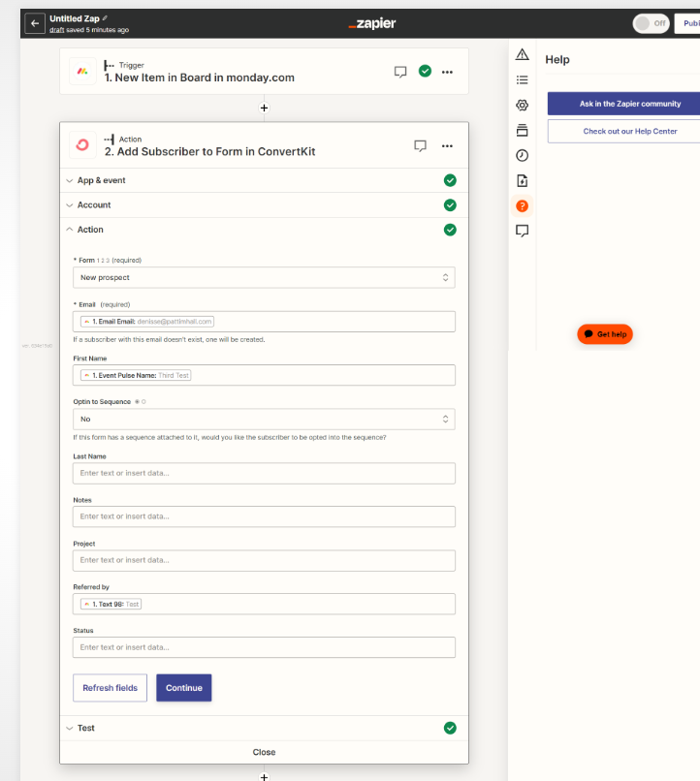Open the trigger step's three-dot menu

click(x=447, y=72)
